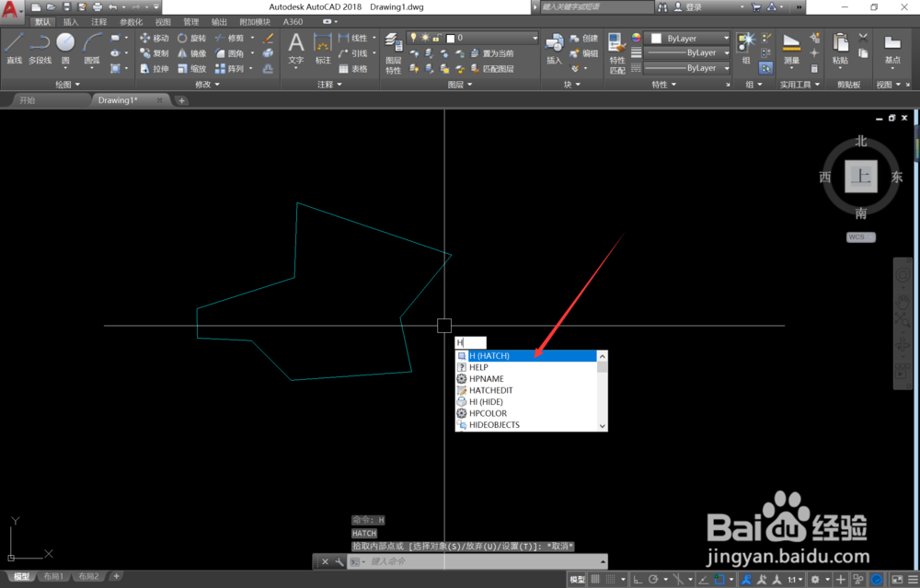Toggle grid display in status bar
This screenshot has height=588, width=920.
coord(595,579)
